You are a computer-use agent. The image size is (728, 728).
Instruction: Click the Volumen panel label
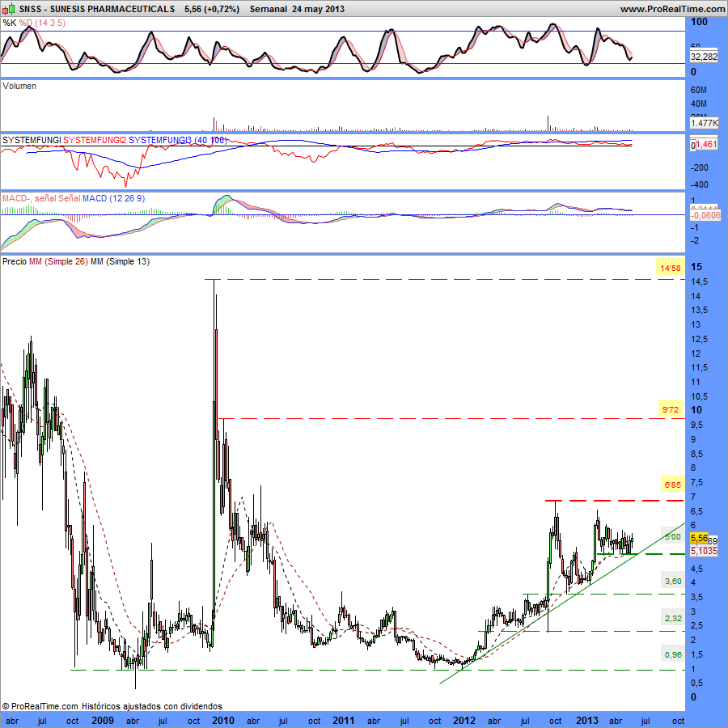coord(19,86)
